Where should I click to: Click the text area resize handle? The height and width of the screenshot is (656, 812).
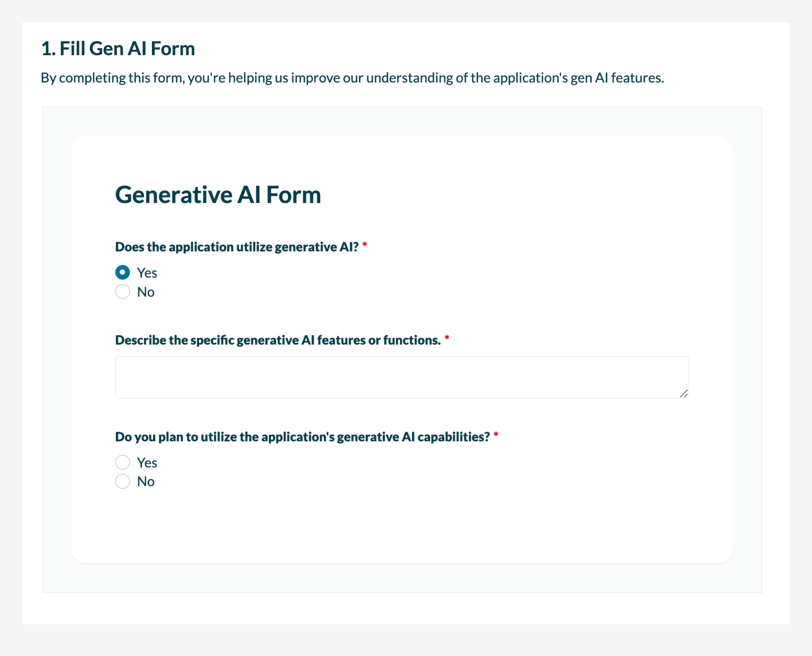click(683, 394)
